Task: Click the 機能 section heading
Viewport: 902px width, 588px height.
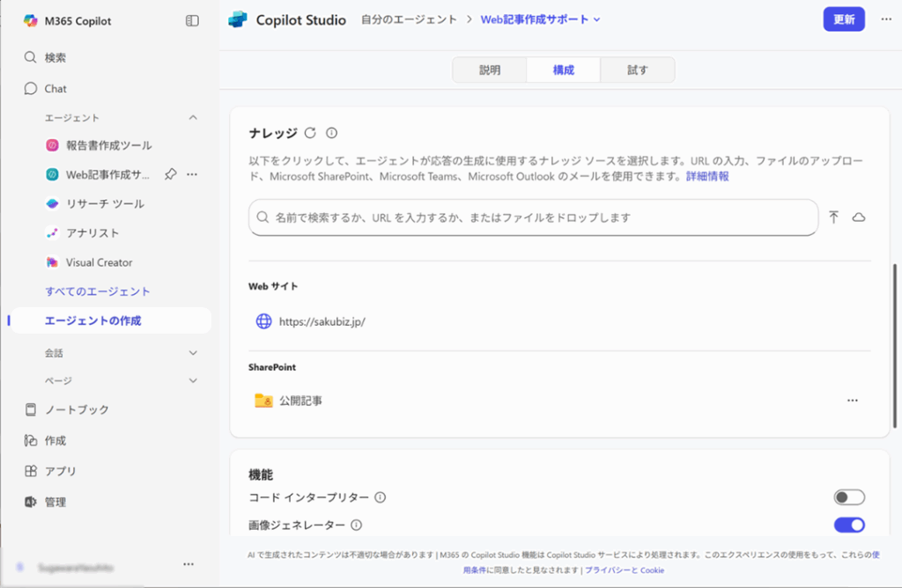Action: click(261, 474)
